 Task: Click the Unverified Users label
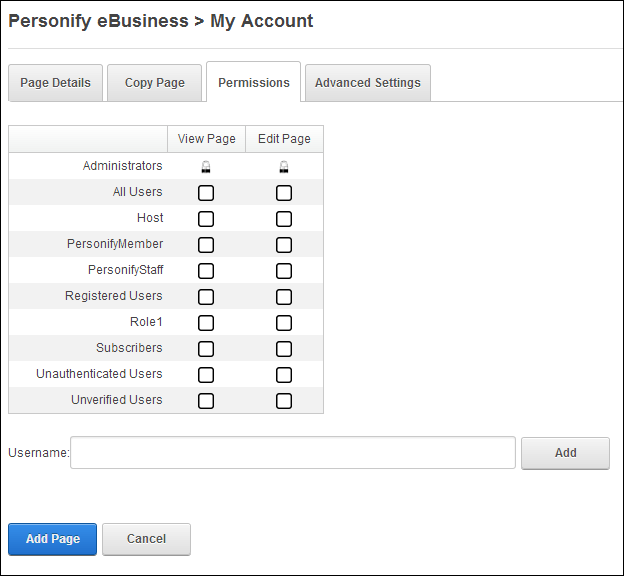click(x=117, y=400)
